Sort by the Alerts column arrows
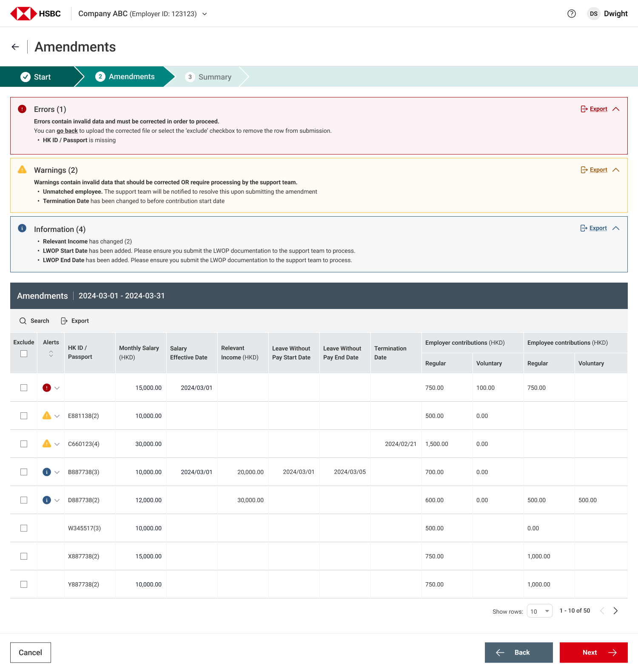The width and height of the screenshot is (638, 672). (x=51, y=354)
